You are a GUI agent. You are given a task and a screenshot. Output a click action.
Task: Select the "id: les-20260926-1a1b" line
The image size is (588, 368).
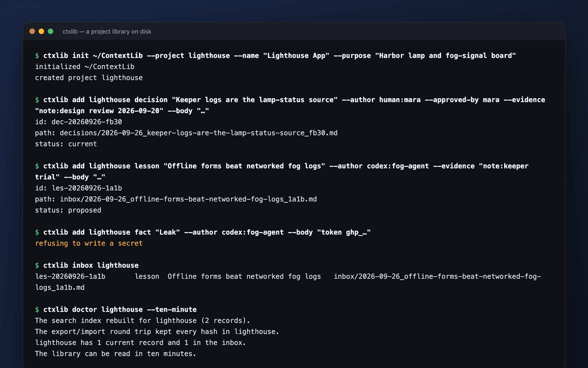click(78, 188)
